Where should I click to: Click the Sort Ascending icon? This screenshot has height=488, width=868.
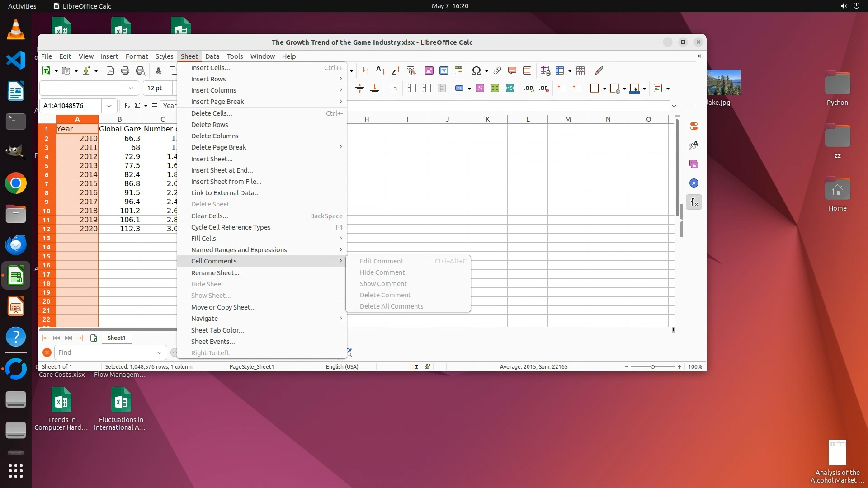[x=380, y=70]
